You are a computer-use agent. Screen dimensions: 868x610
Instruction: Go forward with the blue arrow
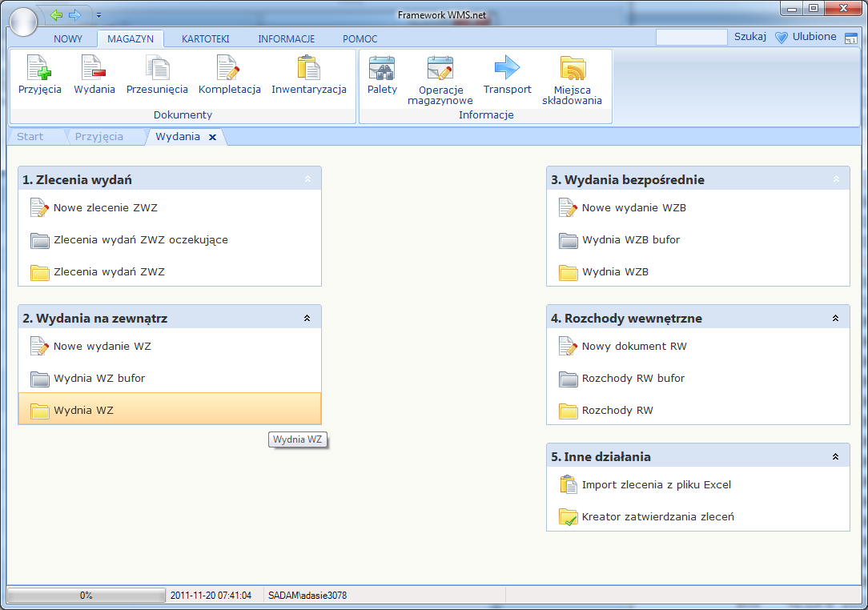74,15
